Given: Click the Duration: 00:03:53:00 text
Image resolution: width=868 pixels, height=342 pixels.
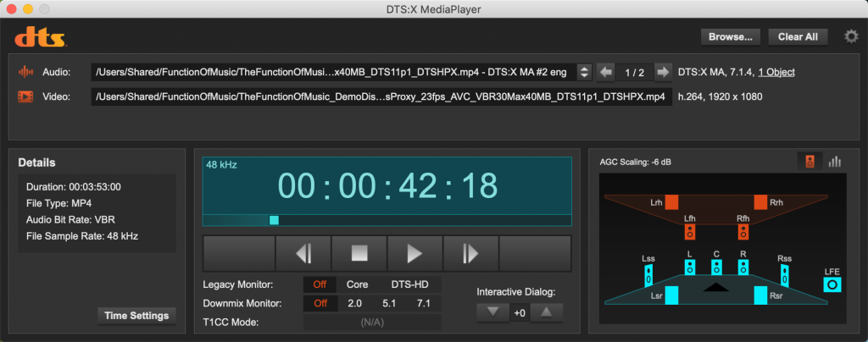Looking at the screenshot, I should coord(74,187).
